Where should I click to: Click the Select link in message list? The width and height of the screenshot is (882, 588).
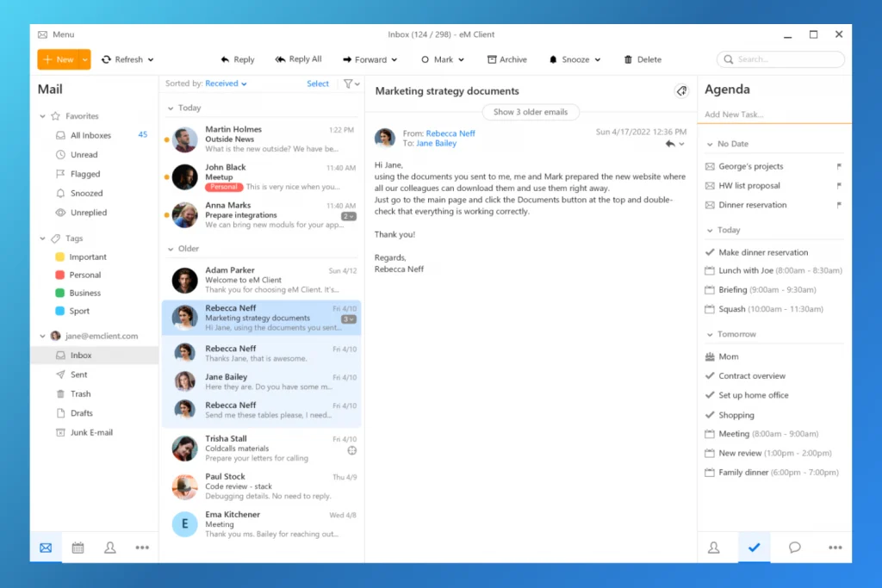coord(318,84)
